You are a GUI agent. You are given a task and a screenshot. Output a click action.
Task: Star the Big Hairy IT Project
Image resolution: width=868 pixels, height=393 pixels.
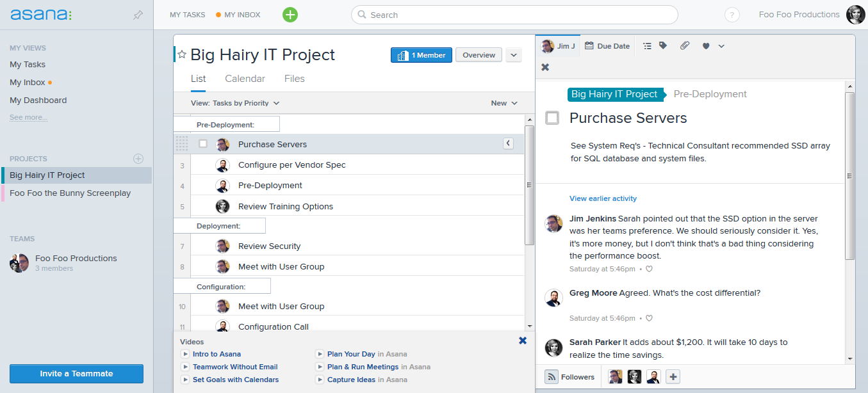pos(182,55)
